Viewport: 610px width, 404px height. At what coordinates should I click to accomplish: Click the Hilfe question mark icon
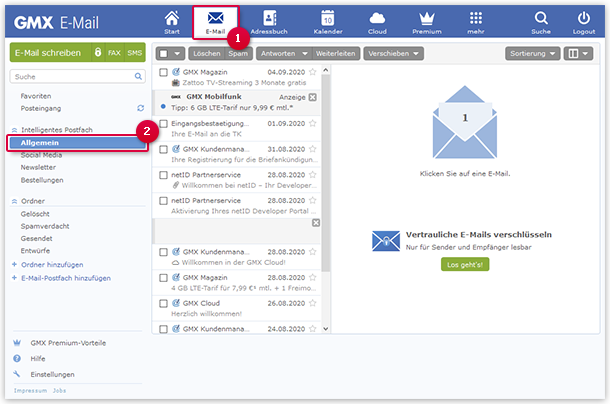(17, 358)
